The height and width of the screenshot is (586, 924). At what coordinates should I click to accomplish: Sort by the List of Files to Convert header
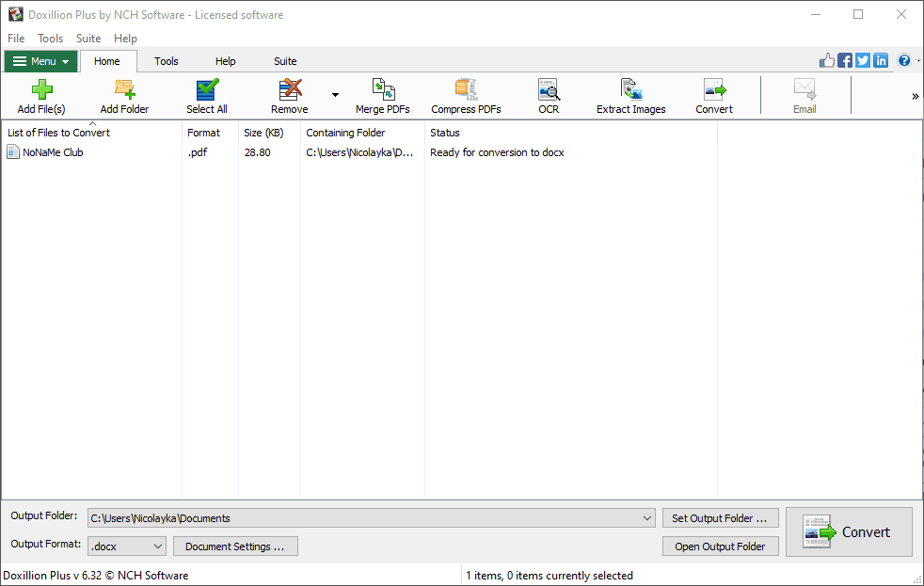(x=92, y=133)
